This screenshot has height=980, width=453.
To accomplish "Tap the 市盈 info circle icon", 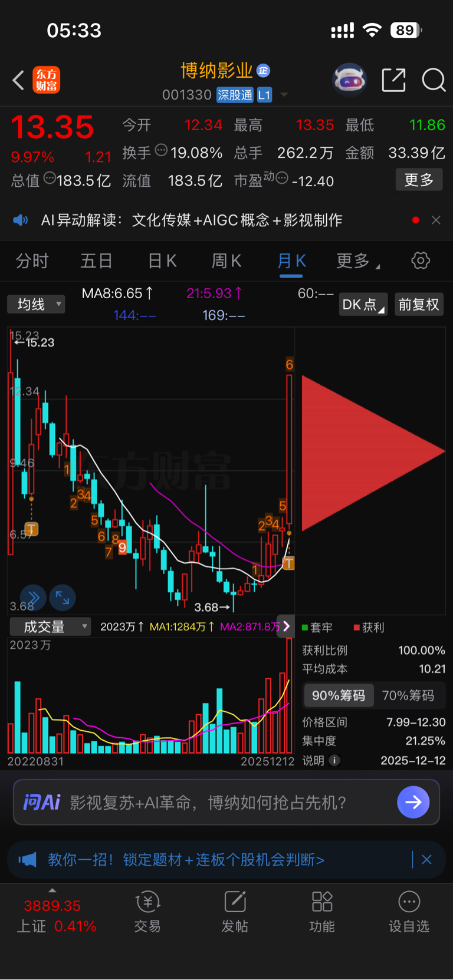I will coord(282,178).
